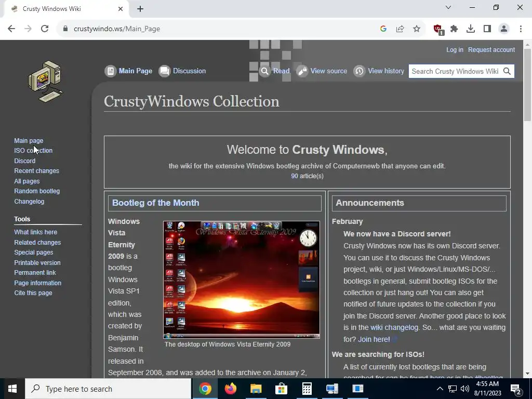The height and width of the screenshot is (399, 532).
Task: Open the downloads tray icon
Action: pos(471,29)
